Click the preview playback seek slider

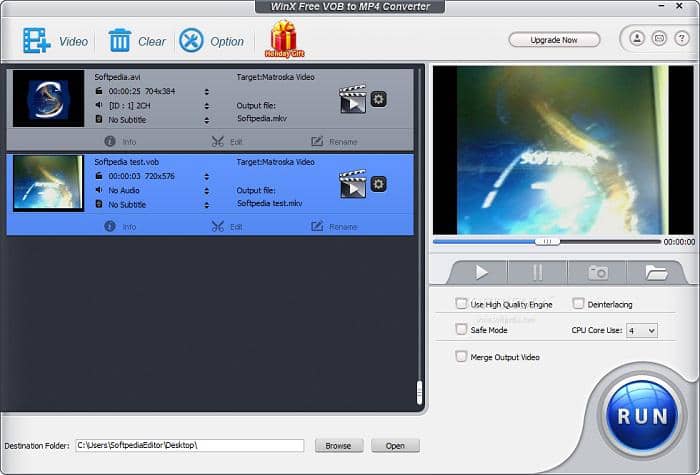pyautogui.click(x=546, y=241)
